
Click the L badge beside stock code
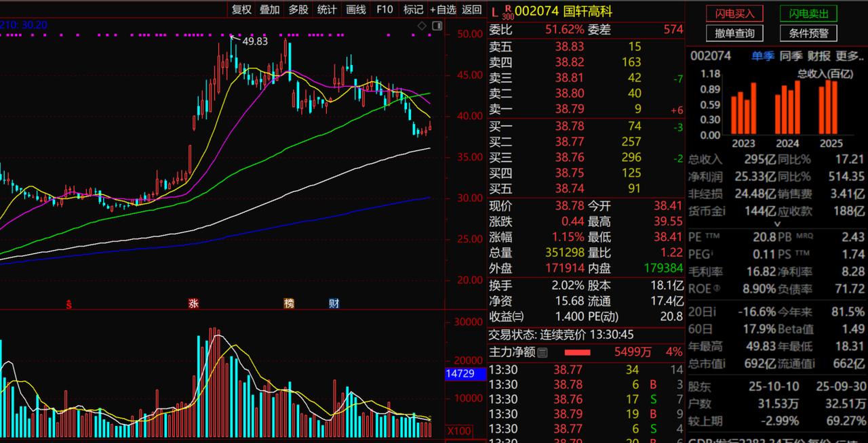point(494,12)
